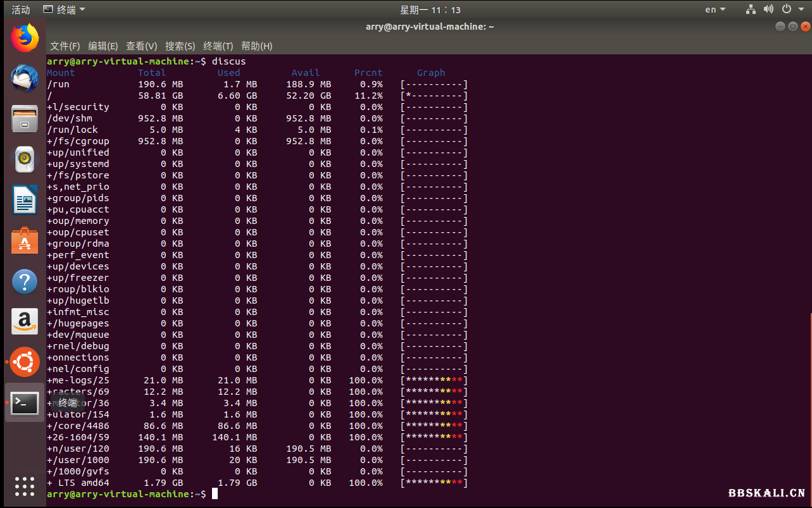Open the 帮助(H) menu

click(256, 46)
